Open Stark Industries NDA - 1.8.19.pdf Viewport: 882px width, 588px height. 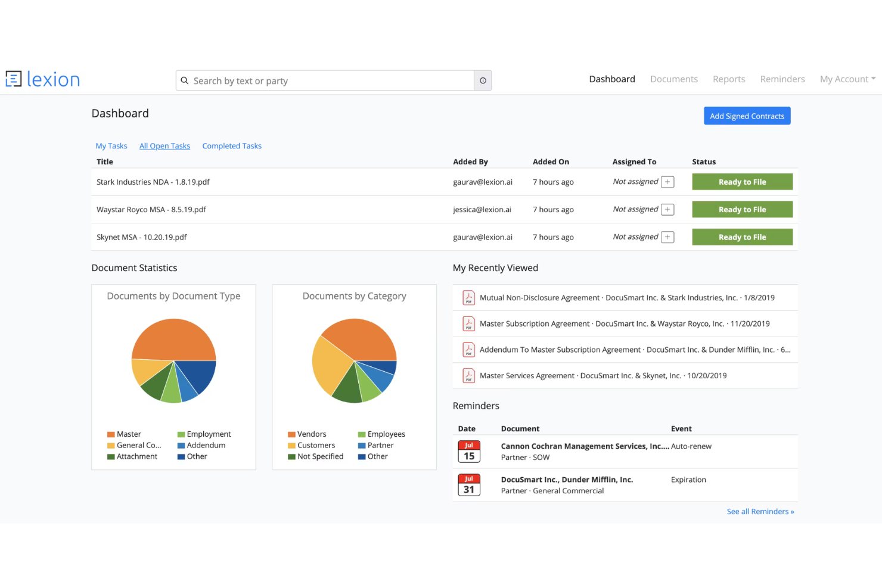pos(153,182)
